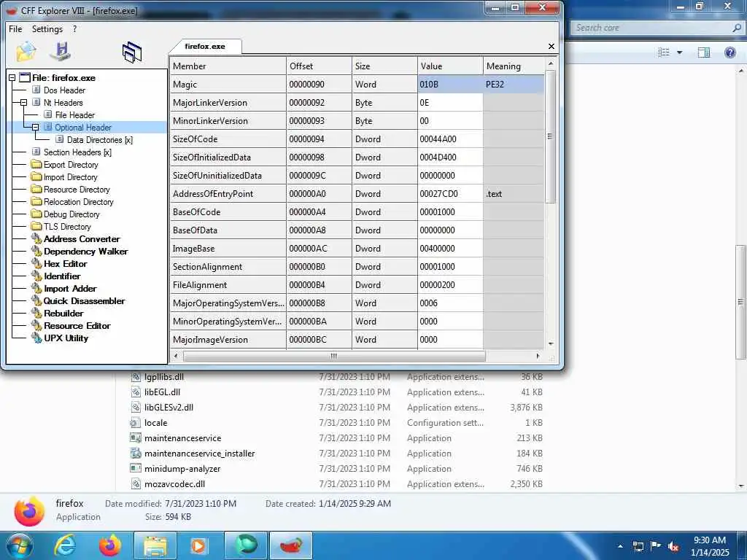Click the table scroll down arrow

click(551, 343)
